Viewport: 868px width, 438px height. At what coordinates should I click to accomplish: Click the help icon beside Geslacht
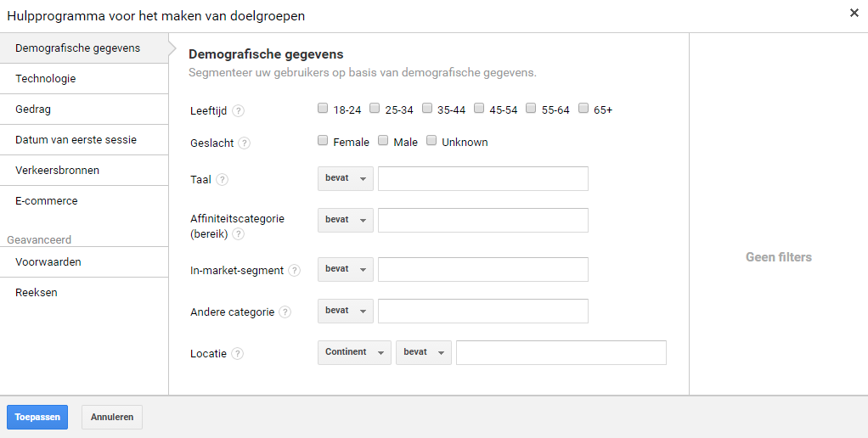coord(244,143)
